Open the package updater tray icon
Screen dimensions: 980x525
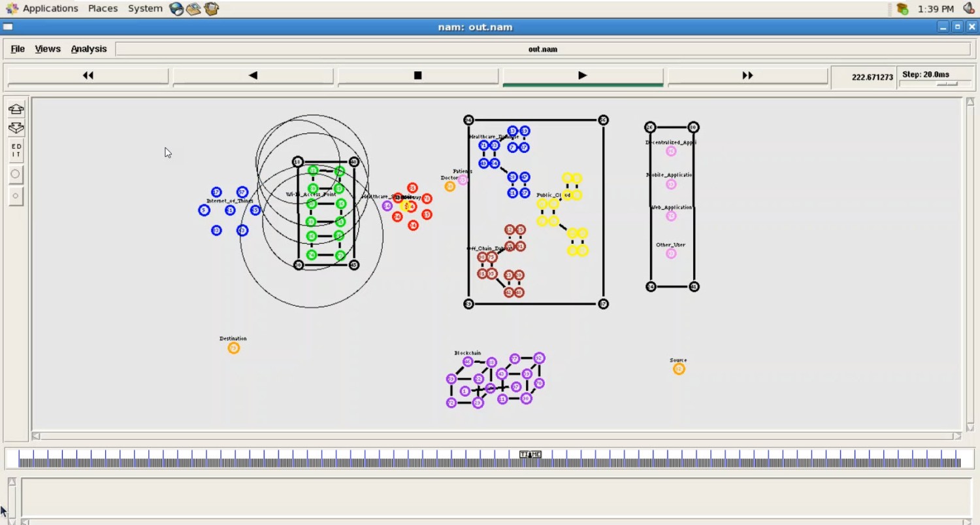(x=902, y=8)
